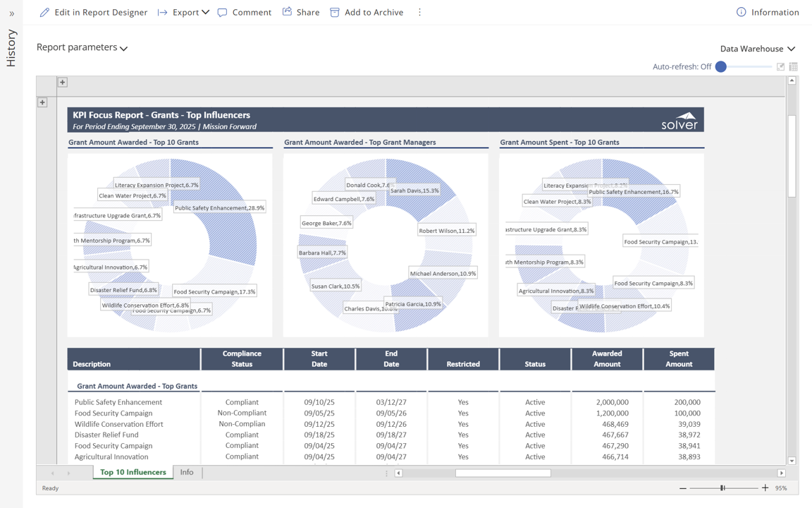Expand the History side panel

pyautogui.click(x=11, y=13)
